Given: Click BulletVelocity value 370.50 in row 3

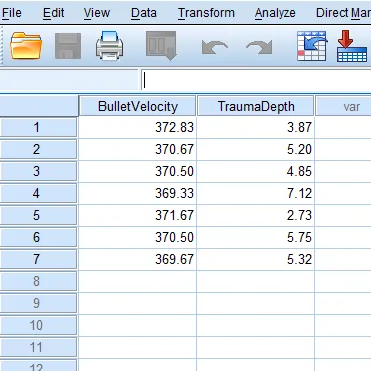Looking at the screenshot, I should coord(138,171).
